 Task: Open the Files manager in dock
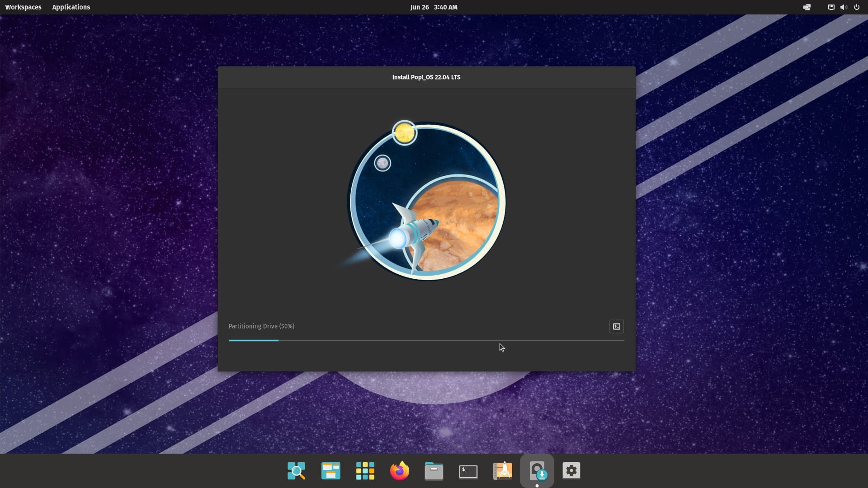434,471
